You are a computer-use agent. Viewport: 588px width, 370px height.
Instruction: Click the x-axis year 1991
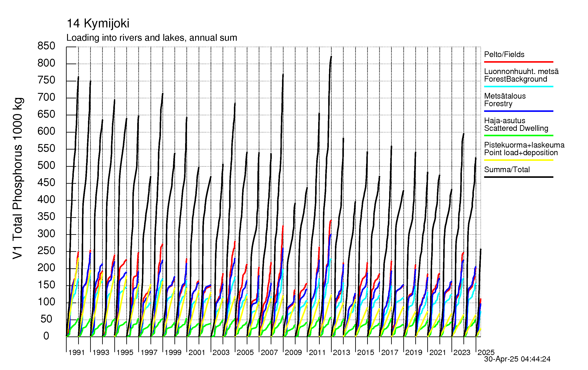pyautogui.click(x=76, y=352)
